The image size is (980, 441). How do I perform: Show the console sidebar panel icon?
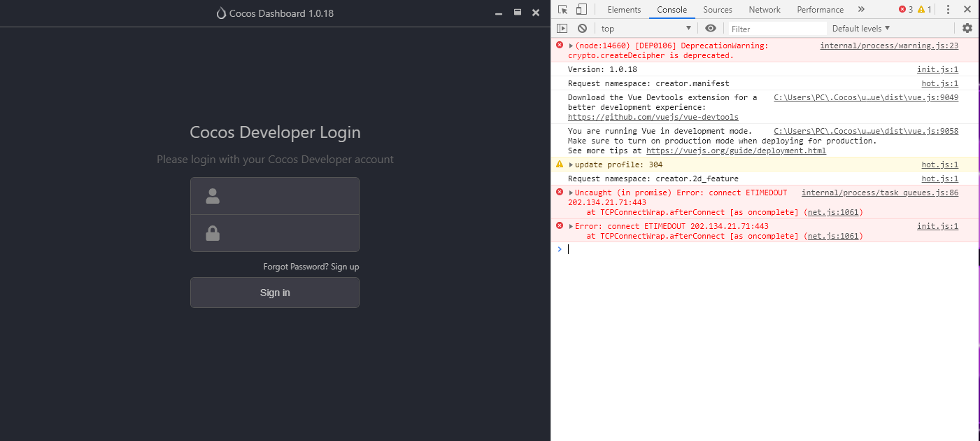click(x=562, y=29)
